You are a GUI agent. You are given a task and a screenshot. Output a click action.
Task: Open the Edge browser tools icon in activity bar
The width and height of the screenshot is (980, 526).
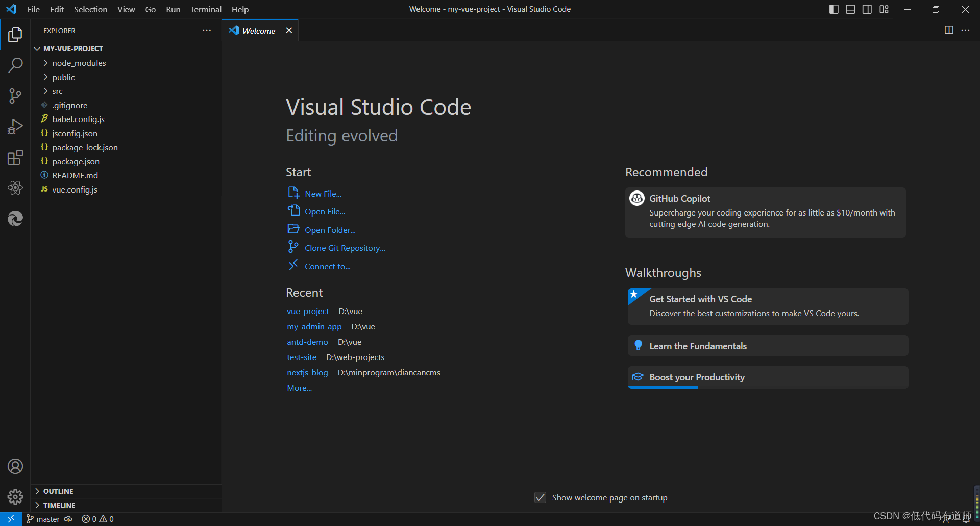tap(15, 219)
